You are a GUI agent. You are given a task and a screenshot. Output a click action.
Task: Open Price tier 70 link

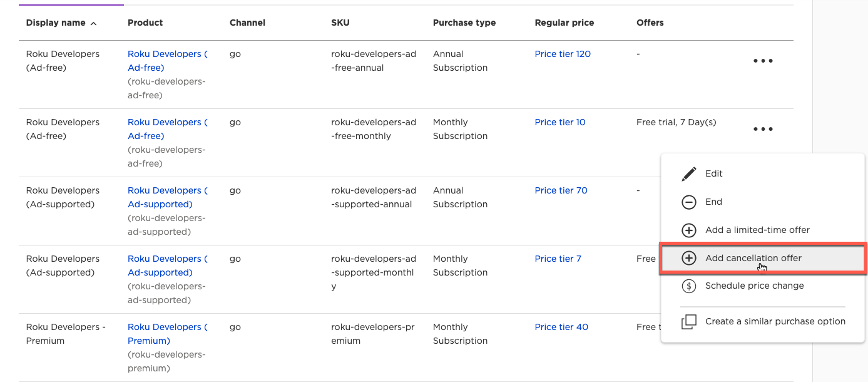pyautogui.click(x=561, y=190)
